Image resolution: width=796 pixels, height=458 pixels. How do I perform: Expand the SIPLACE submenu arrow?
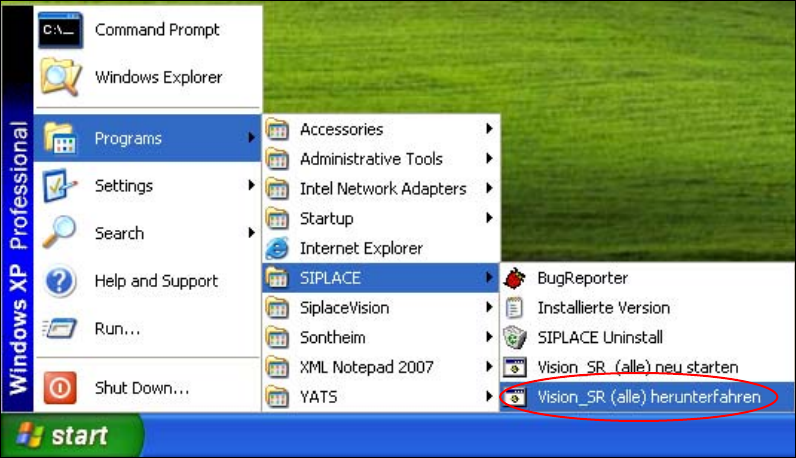[489, 277]
